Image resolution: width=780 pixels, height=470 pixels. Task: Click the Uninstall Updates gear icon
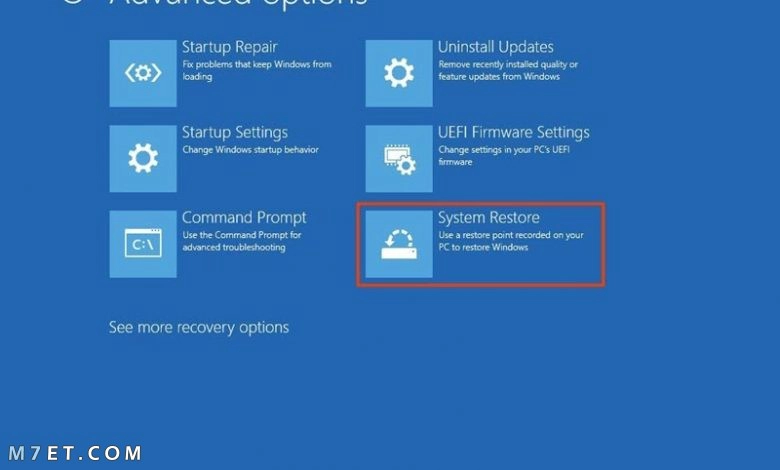tap(399, 73)
